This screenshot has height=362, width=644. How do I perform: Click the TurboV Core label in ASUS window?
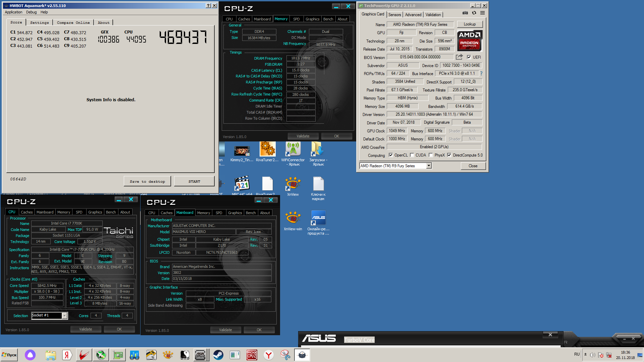(x=359, y=340)
